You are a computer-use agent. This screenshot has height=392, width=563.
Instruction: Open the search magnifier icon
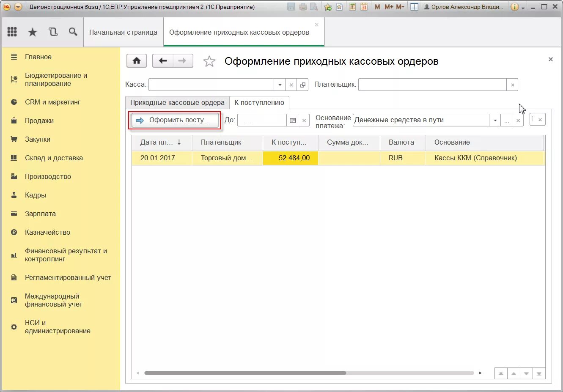(x=73, y=32)
